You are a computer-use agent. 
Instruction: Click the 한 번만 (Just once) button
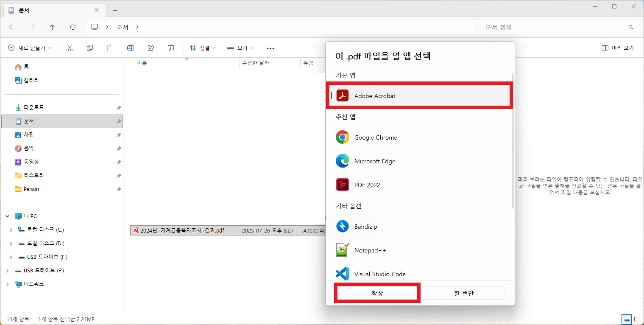coord(463,293)
